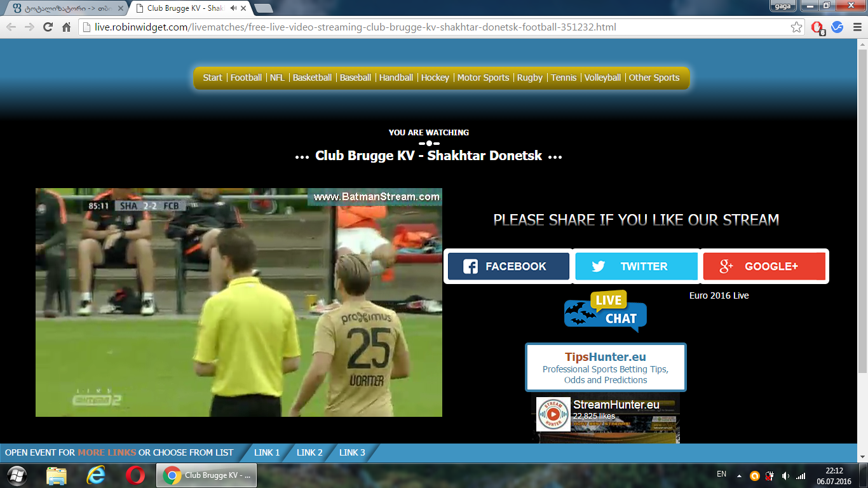The width and height of the screenshot is (868, 488).
Task: Open the network signal tray icon
Action: (x=801, y=475)
